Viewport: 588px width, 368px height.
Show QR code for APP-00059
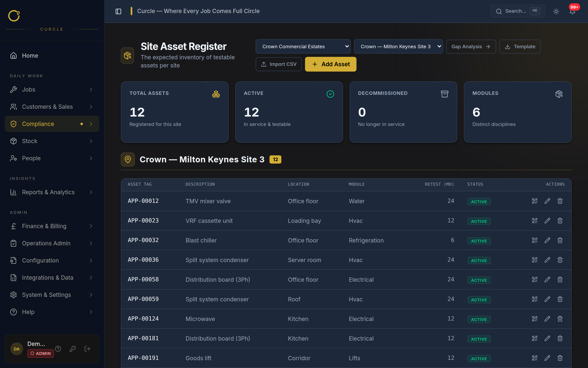535,299
